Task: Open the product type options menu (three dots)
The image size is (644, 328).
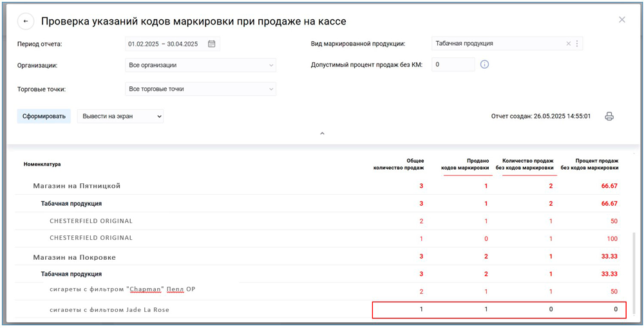Action: (x=577, y=44)
